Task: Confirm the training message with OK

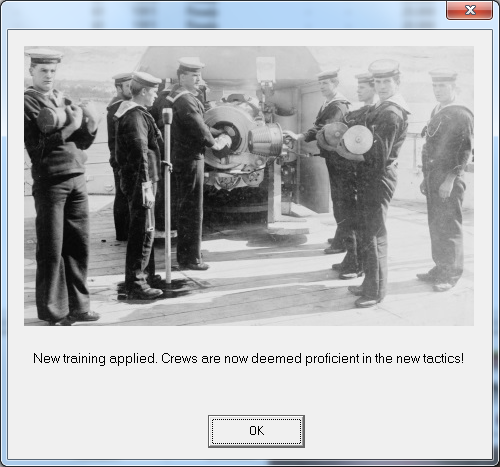Action: [256, 431]
